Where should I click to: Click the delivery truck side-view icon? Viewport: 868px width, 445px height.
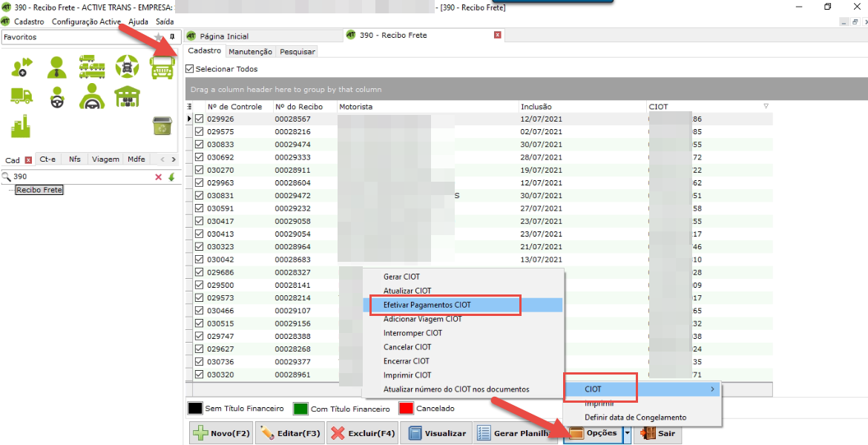tap(21, 96)
